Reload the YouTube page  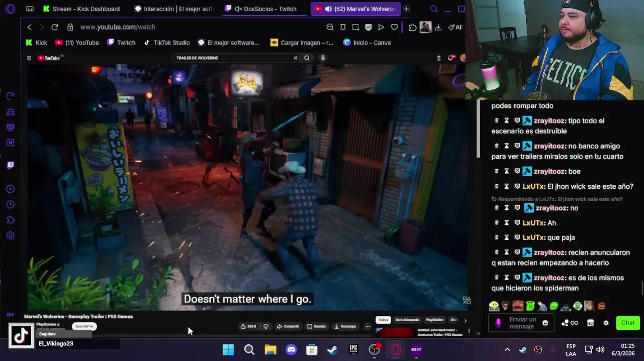pyautogui.click(x=55, y=27)
